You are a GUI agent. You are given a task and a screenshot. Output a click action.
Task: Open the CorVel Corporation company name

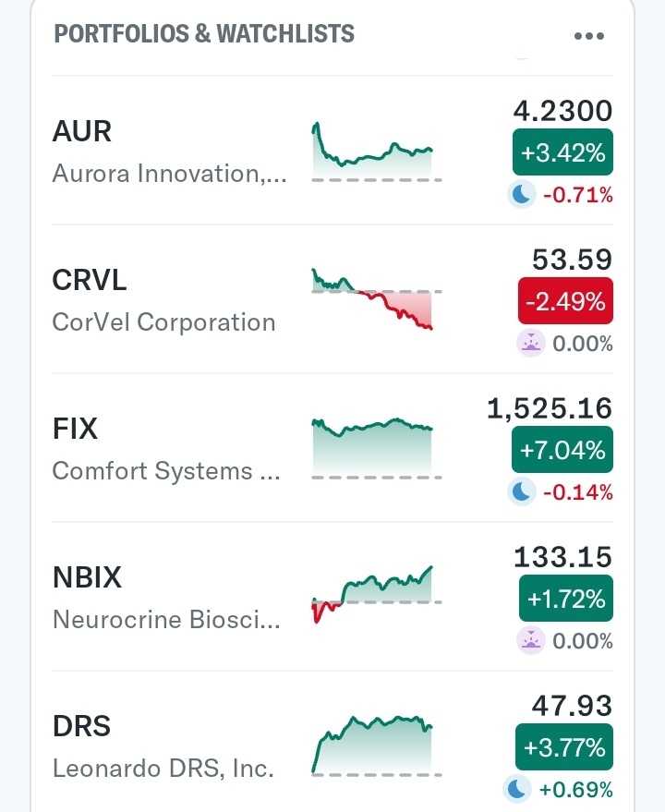point(163,322)
